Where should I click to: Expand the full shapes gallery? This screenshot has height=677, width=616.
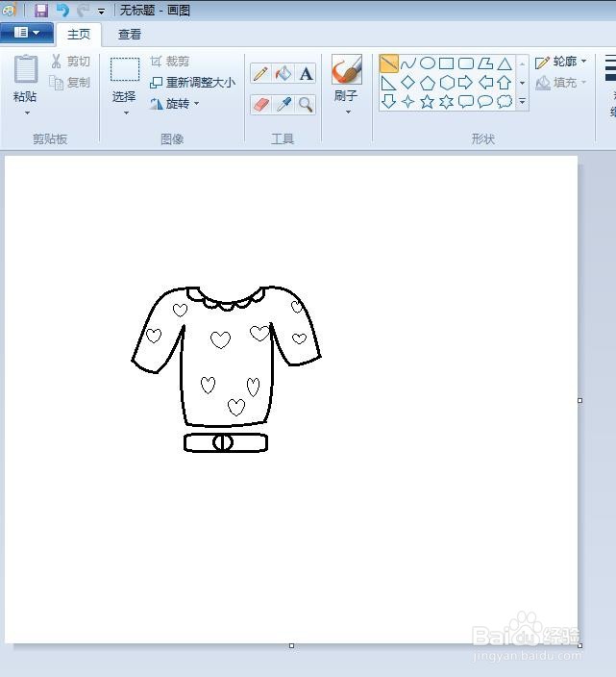tap(522, 102)
